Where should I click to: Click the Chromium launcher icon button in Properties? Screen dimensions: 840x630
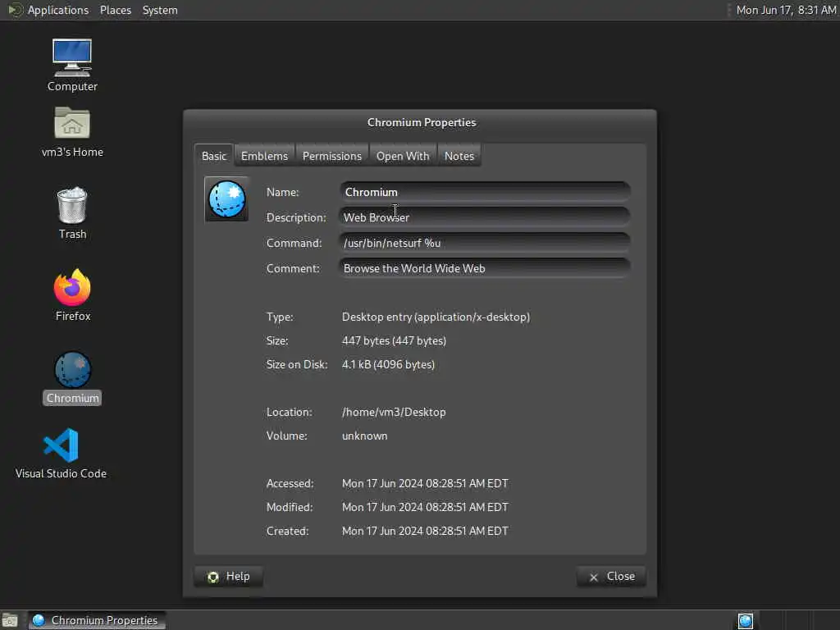pos(226,199)
